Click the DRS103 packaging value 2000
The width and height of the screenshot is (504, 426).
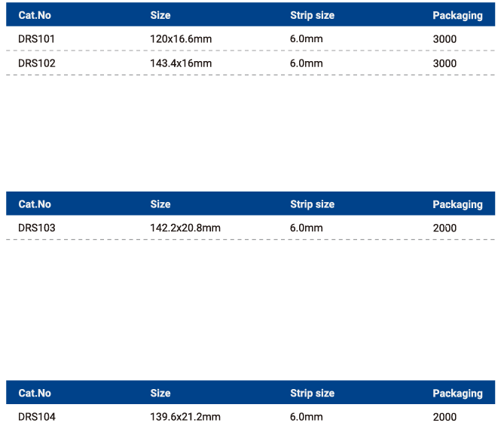click(444, 228)
